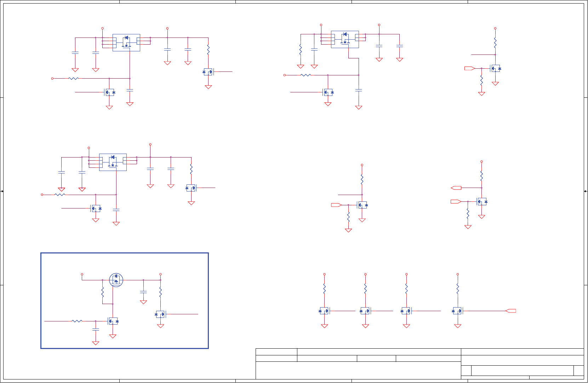Click the left open-circle terminal of the top-left circuit
The width and height of the screenshot is (588, 383).
pos(52,78)
